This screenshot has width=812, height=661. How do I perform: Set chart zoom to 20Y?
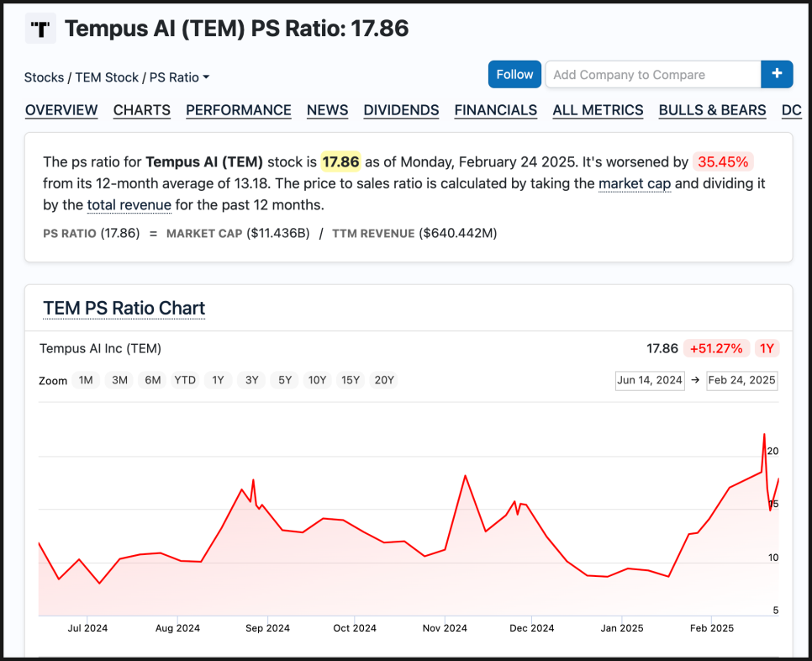[x=384, y=380]
